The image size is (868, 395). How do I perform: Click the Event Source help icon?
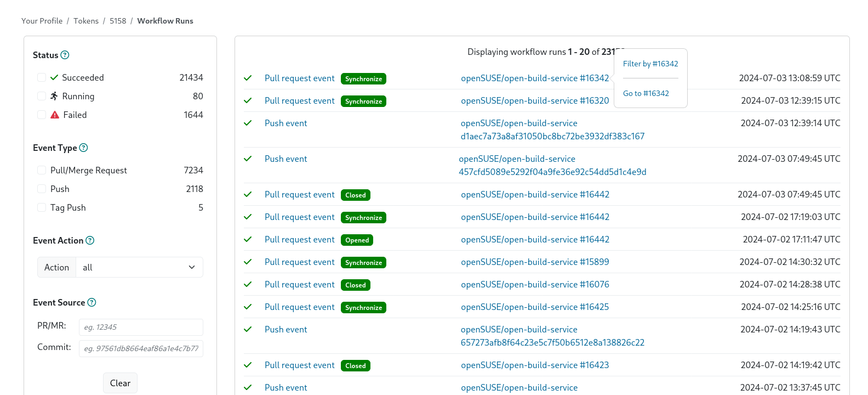tap(92, 302)
